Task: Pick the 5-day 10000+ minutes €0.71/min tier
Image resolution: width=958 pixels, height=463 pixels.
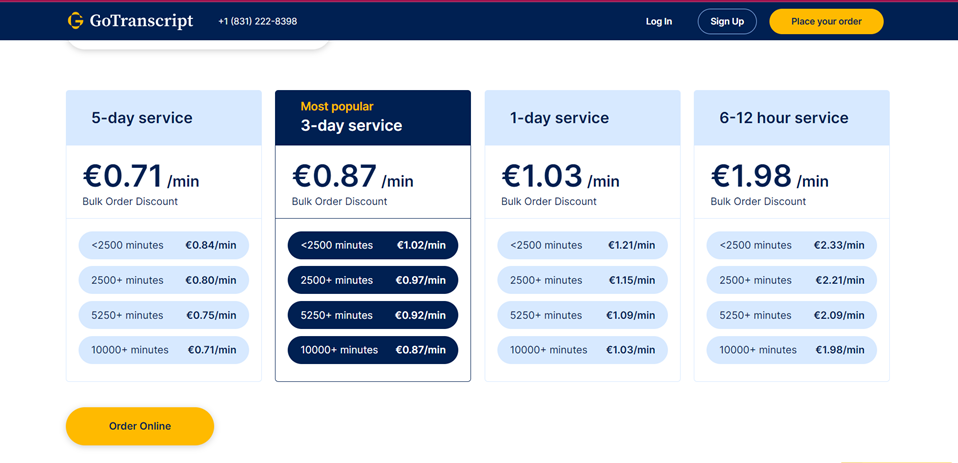Action: [164, 350]
